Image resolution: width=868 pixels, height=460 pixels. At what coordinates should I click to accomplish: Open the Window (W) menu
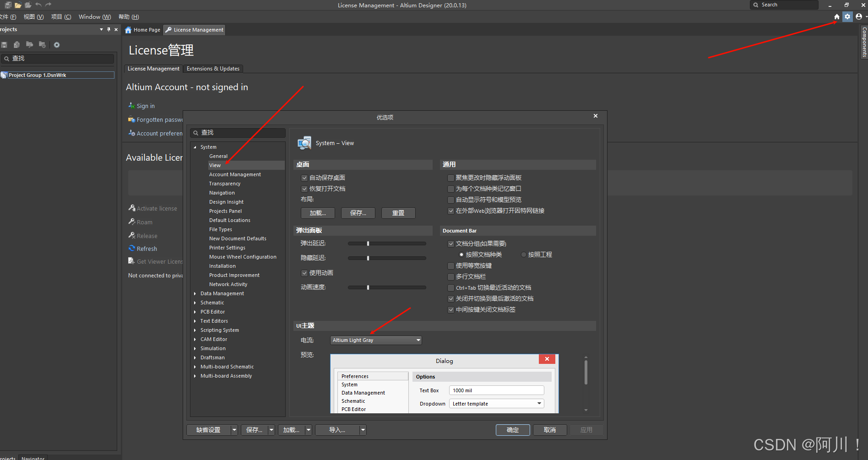(x=95, y=17)
